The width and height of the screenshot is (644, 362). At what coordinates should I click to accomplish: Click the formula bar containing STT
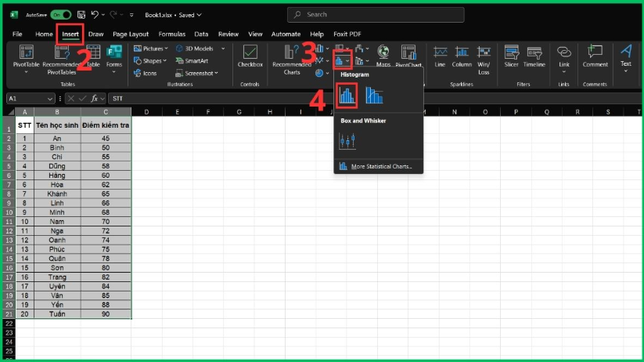click(x=374, y=99)
